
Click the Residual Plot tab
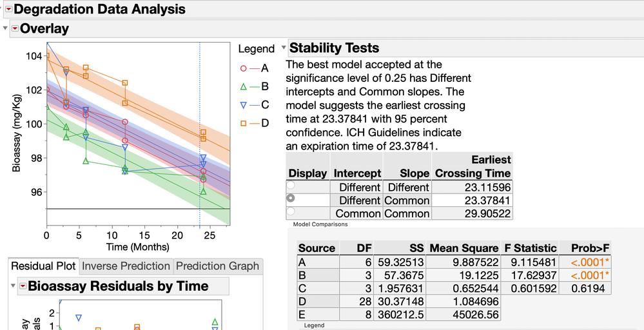[x=43, y=266]
